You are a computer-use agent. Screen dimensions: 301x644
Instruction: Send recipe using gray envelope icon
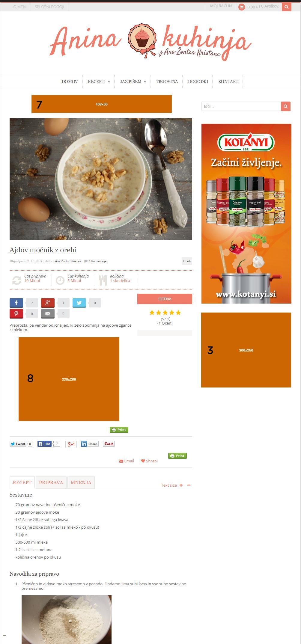tap(48, 313)
